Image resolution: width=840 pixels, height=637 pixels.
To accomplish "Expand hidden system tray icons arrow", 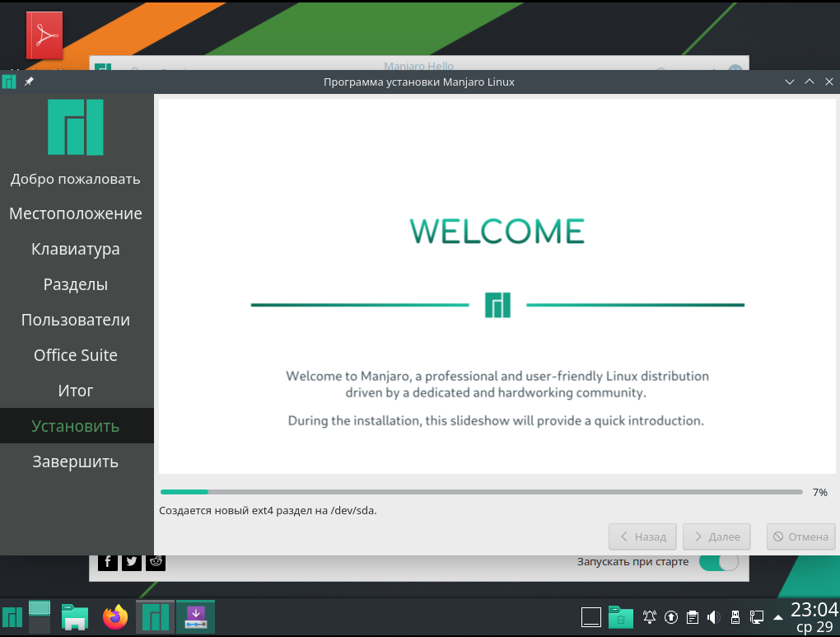I will point(778,618).
